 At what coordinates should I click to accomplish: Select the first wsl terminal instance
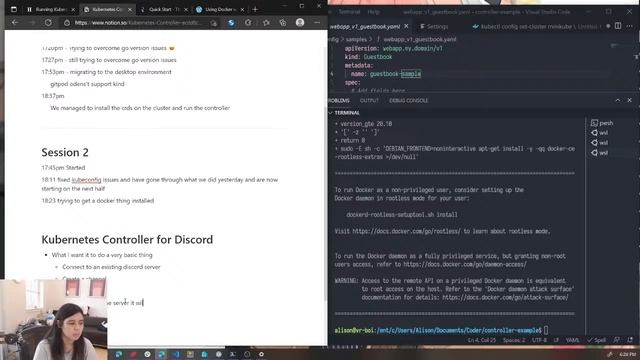[x=599, y=133]
